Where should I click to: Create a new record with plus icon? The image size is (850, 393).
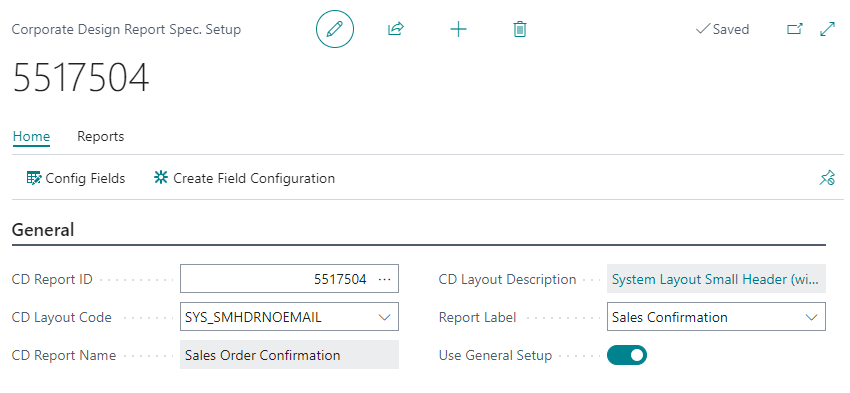459,29
